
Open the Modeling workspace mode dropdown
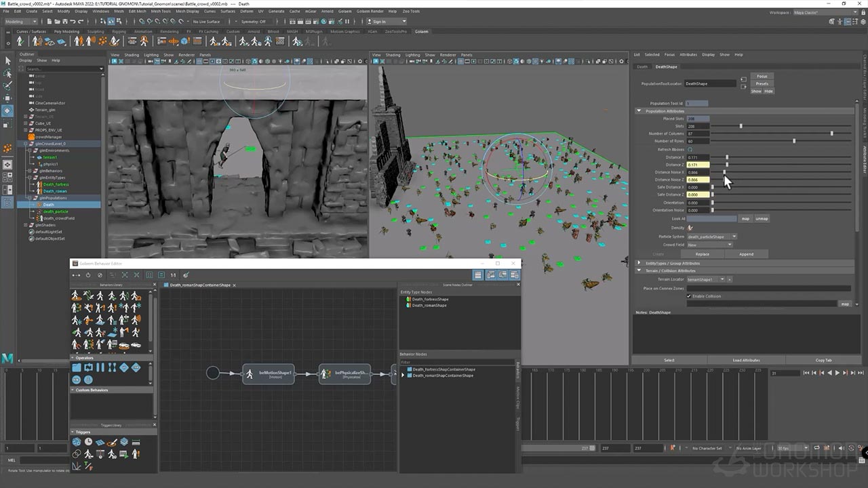[x=20, y=21]
